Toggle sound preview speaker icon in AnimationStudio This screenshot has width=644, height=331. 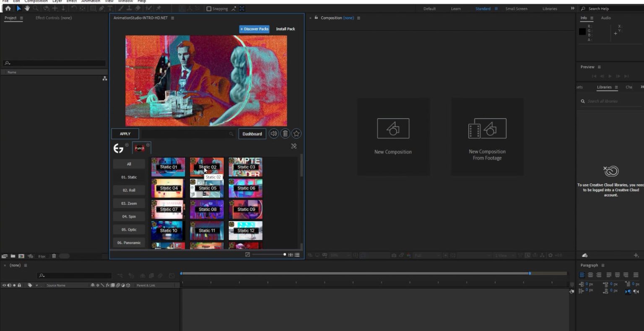(x=274, y=134)
